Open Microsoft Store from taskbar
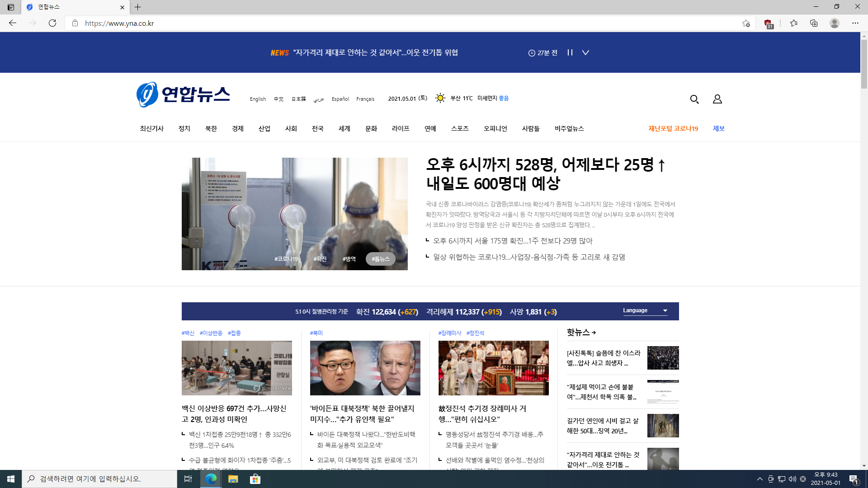Viewport: 868px width, 488px height. 255,479
